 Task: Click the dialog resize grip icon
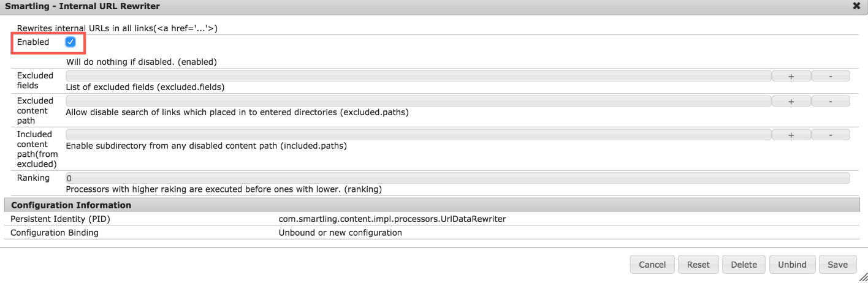[863, 277]
